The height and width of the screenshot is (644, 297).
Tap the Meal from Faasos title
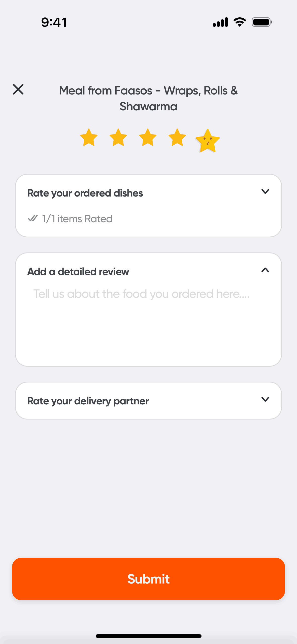point(148,98)
